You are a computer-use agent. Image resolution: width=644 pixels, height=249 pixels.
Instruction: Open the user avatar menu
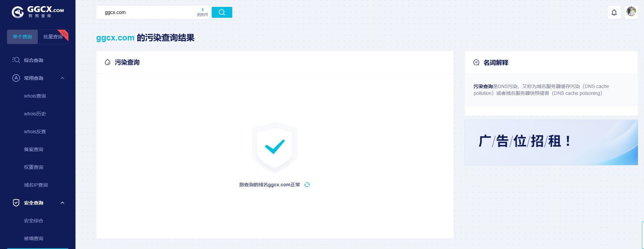(x=631, y=12)
